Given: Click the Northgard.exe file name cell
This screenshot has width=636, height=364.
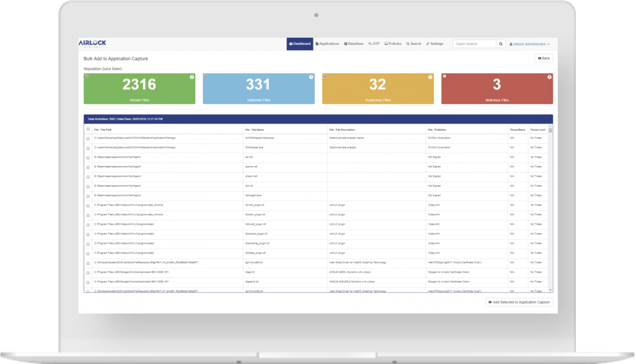Looking at the screenshot, I should 253,196.
